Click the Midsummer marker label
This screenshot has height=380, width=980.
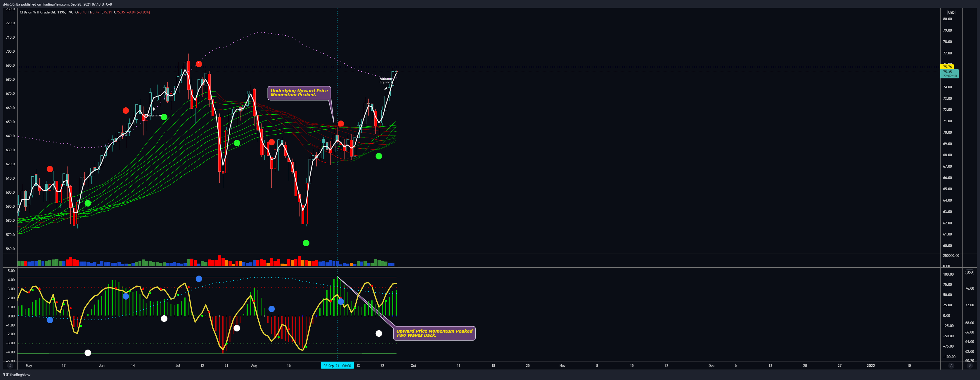pos(154,115)
